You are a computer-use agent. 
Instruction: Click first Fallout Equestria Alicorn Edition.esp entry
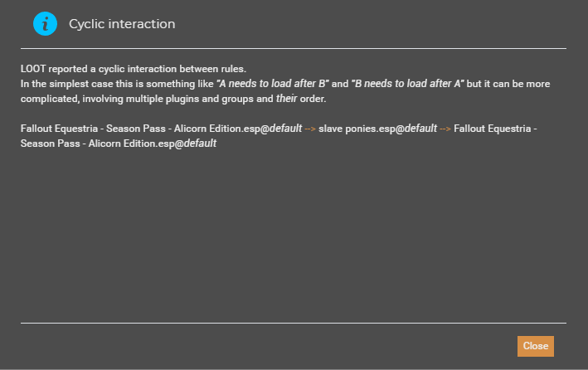pos(140,129)
